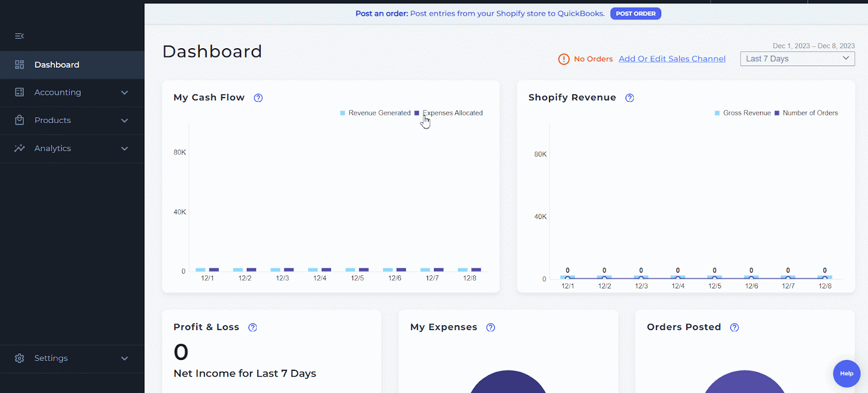Viewport: 868px width, 393px height.
Task: Open the Settings sidebar section
Action: (72, 358)
